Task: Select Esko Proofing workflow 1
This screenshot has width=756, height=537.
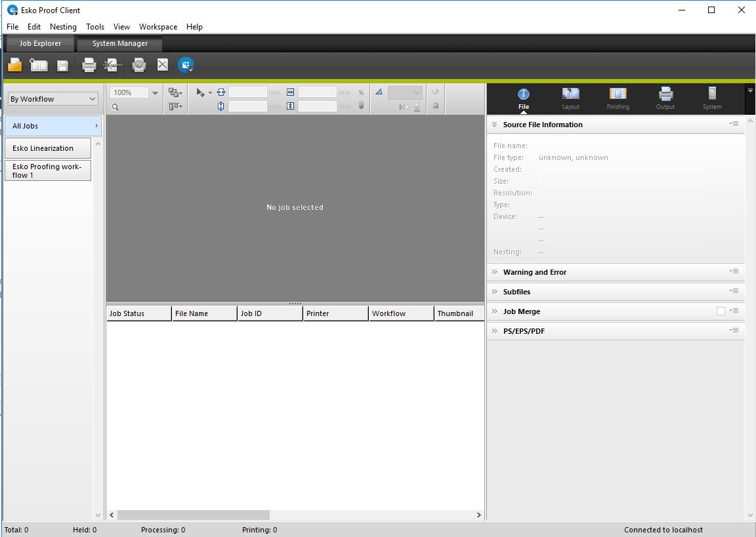Action: click(x=48, y=170)
